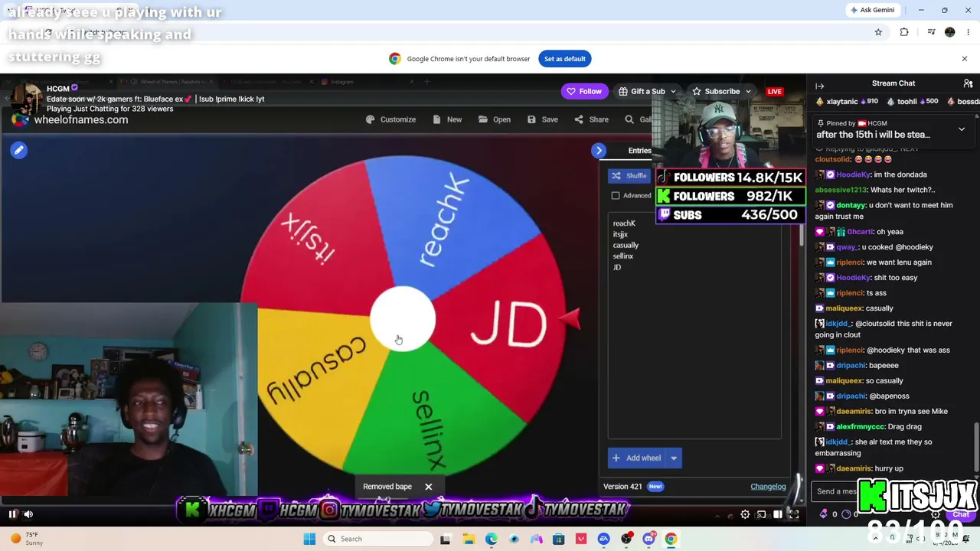The width and height of the screenshot is (980, 551).
Task: Click the Gift a Sub button
Action: point(642,91)
